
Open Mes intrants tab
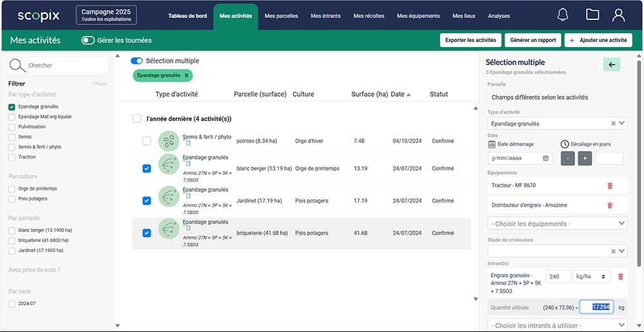[326, 16]
